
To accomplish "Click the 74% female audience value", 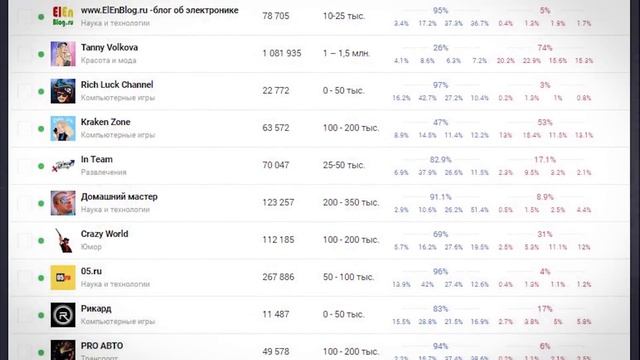I will coord(544,48).
